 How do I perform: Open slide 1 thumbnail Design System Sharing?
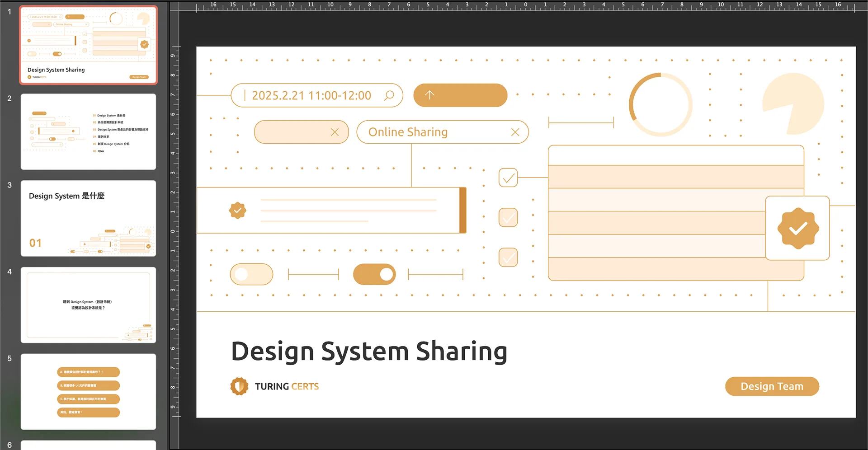click(88, 45)
